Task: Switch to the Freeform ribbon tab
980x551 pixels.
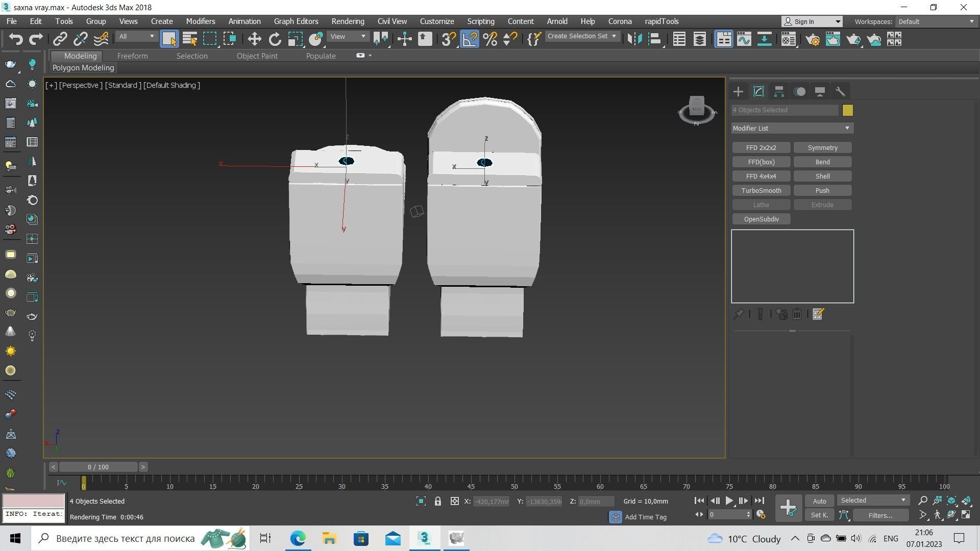Action: coord(132,56)
